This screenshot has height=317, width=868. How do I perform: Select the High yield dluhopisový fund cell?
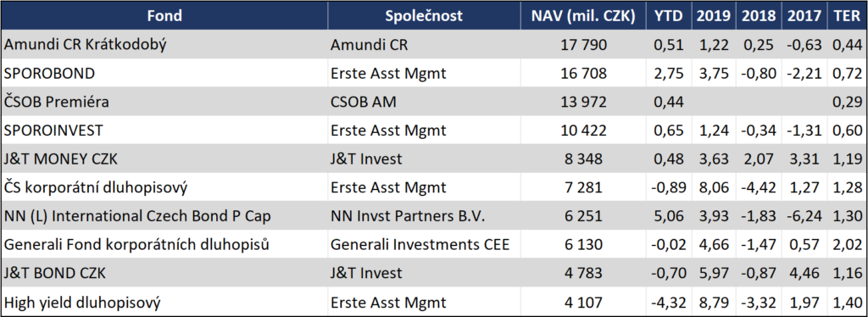point(164,302)
